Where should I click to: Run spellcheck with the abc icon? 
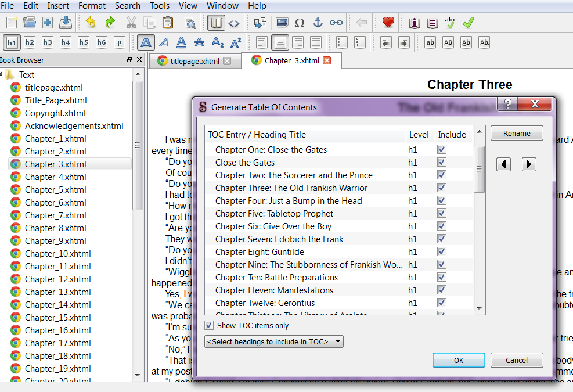(451, 23)
